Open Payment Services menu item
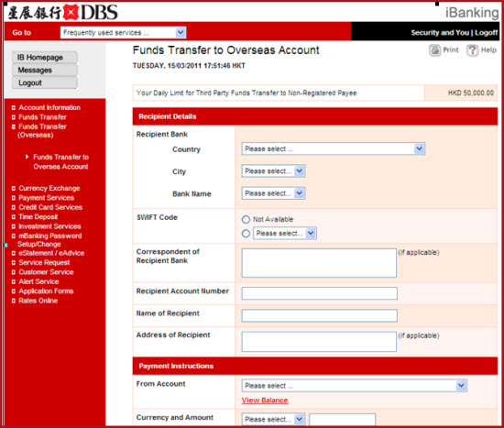 47,198
